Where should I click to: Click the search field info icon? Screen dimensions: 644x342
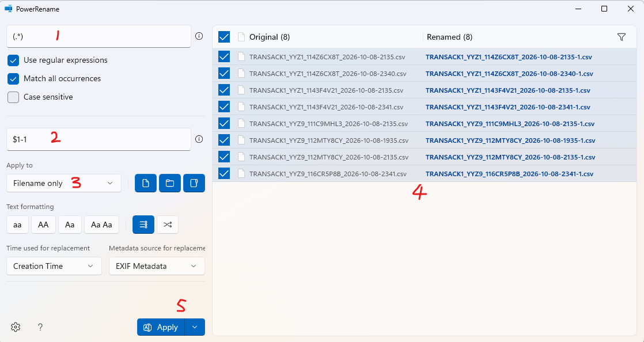tap(199, 36)
